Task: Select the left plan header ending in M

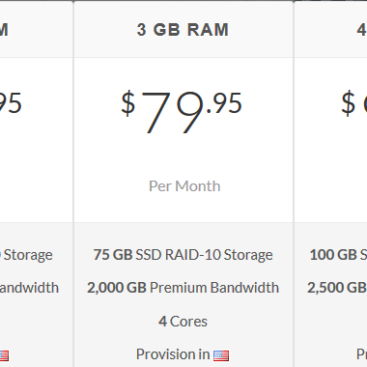Action: [x=4, y=30]
